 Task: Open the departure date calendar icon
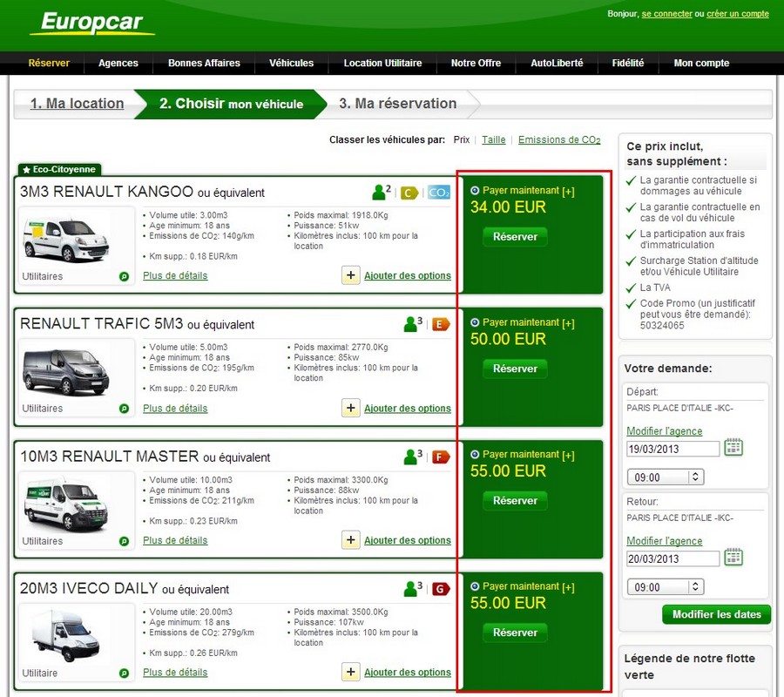tap(733, 447)
